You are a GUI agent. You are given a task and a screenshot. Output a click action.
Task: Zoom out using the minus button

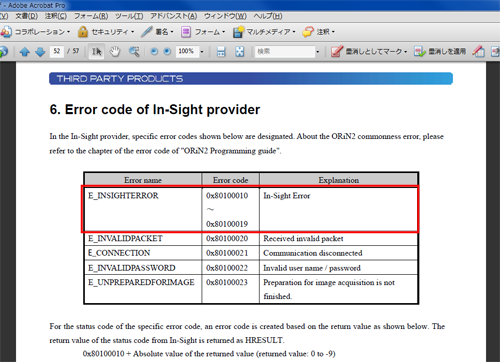(x=154, y=51)
